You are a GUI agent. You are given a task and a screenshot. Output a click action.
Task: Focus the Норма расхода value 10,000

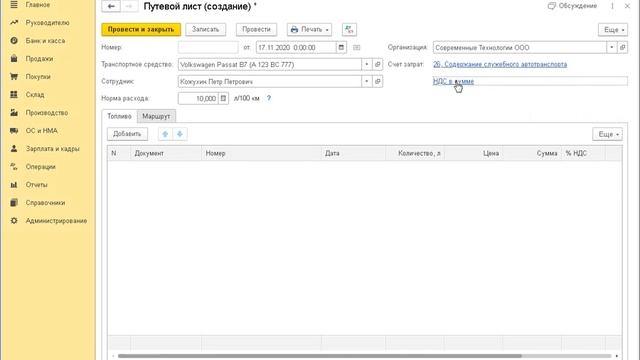(x=198, y=98)
